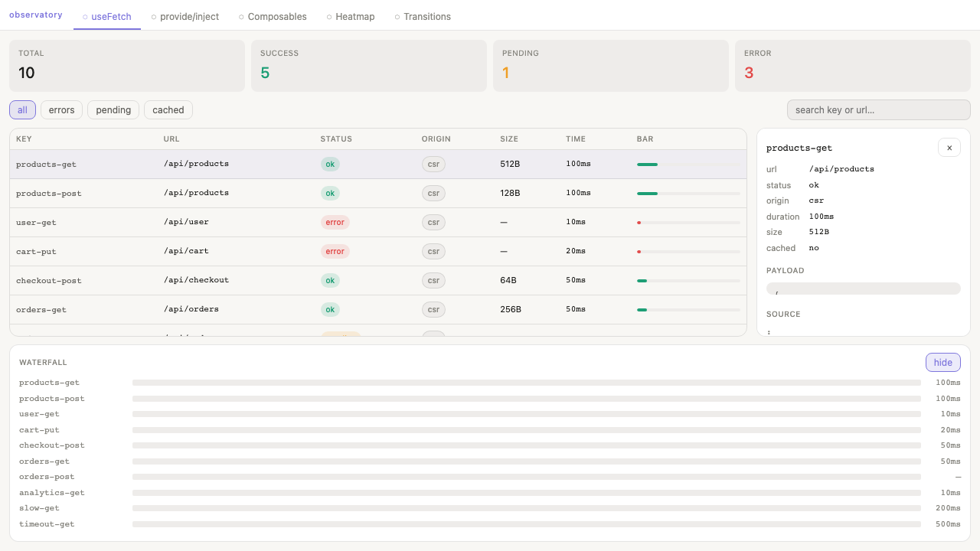Toggle the errors filter pill
This screenshot has height=551, width=980.
[x=61, y=109]
